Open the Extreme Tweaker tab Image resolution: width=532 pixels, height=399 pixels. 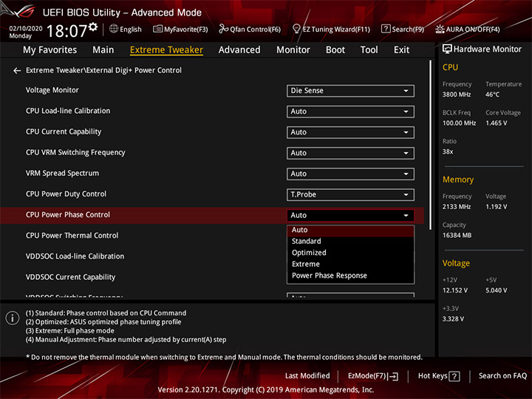tap(166, 50)
